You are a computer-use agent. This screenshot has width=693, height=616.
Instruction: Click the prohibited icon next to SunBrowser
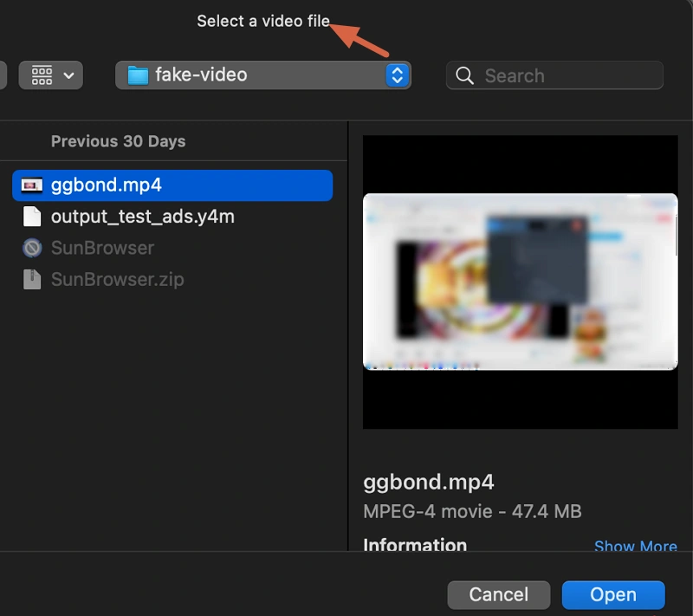coord(33,248)
